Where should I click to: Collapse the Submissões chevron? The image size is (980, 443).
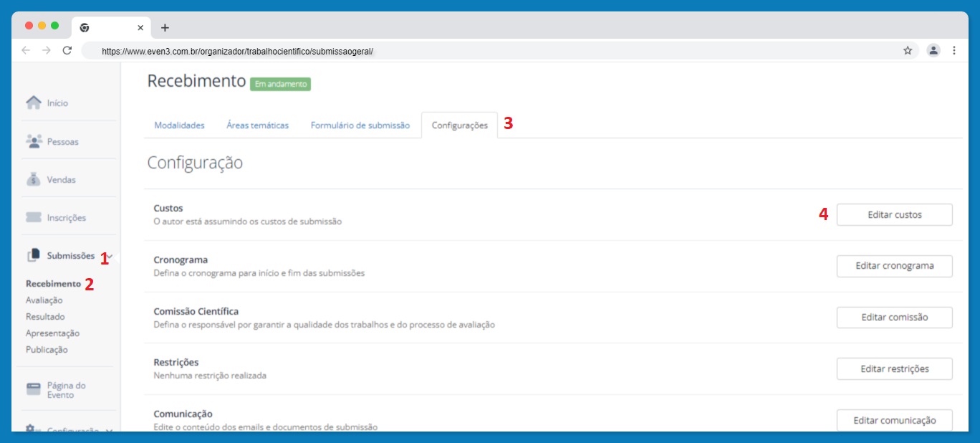pyautogui.click(x=110, y=256)
